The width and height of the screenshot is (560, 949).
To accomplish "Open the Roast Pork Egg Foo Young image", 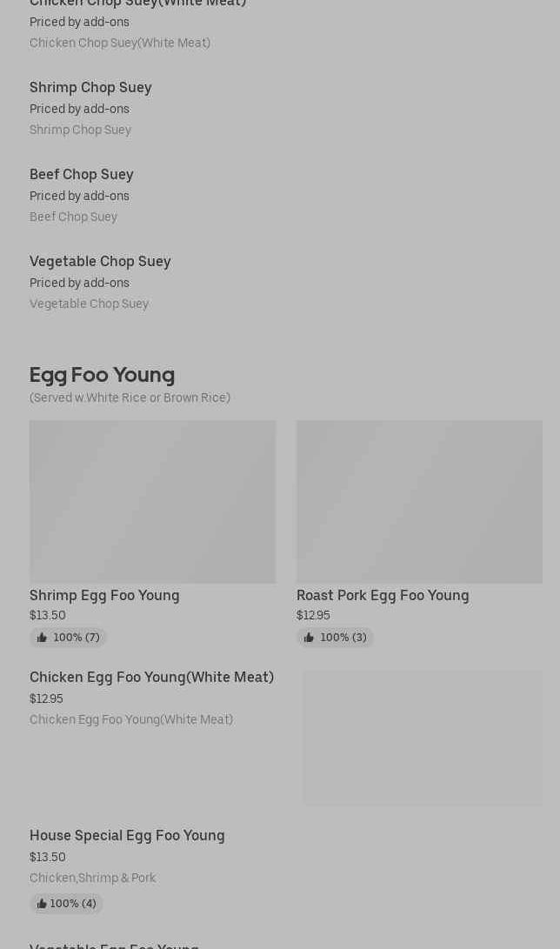I will coord(419,502).
